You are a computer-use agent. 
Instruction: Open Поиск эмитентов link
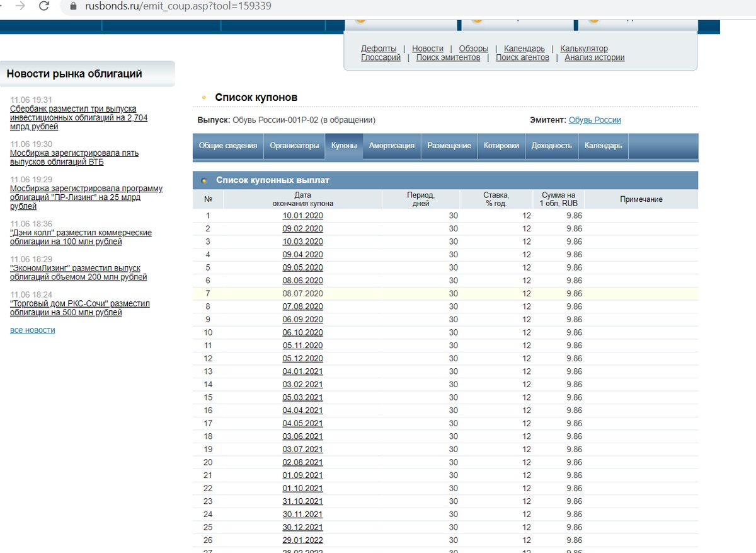tap(448, 57)
